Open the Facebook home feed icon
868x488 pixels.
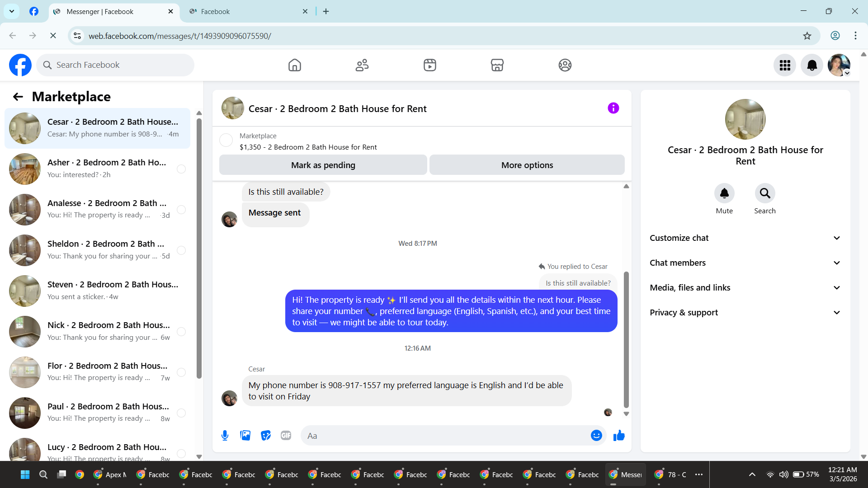[x=295, y=65]
